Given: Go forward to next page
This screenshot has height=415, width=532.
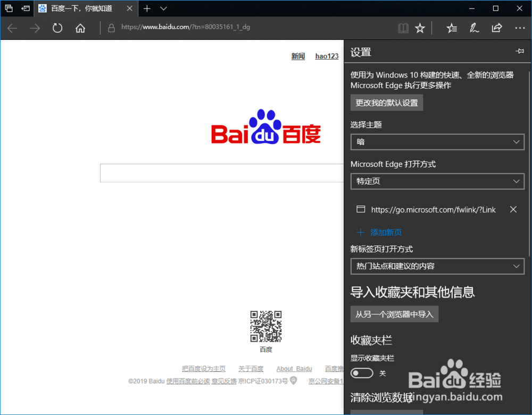Looking at the screenshot, I should (35, 28).
